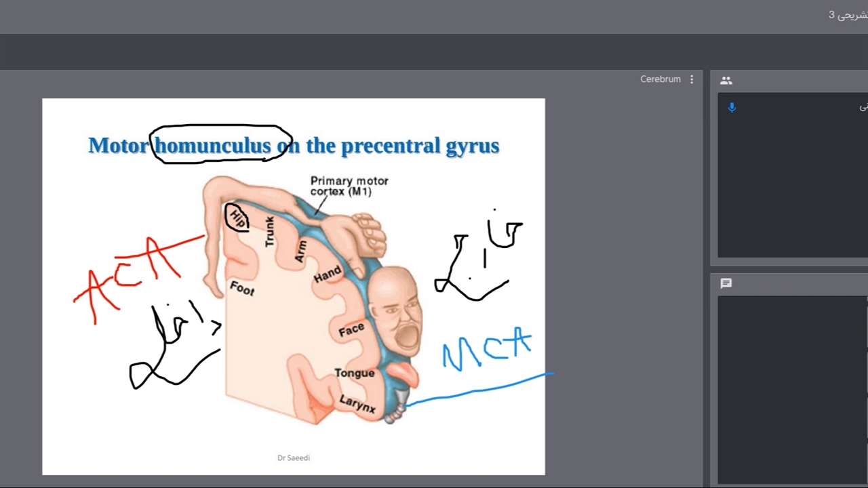868x488 pixels.
Task: Click the blue microphone icon
Action: click(732, 107)
